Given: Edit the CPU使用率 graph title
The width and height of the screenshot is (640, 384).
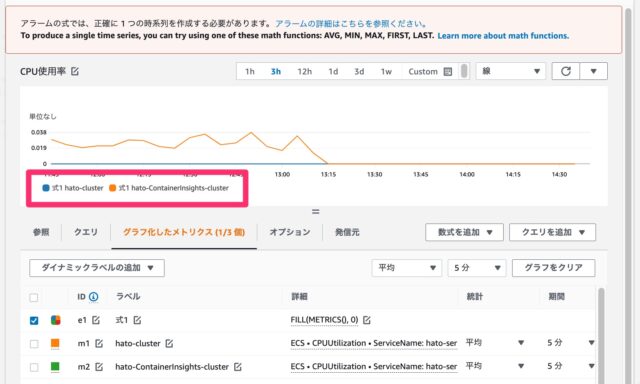Looking at the screenshot, I should point(75,71).
